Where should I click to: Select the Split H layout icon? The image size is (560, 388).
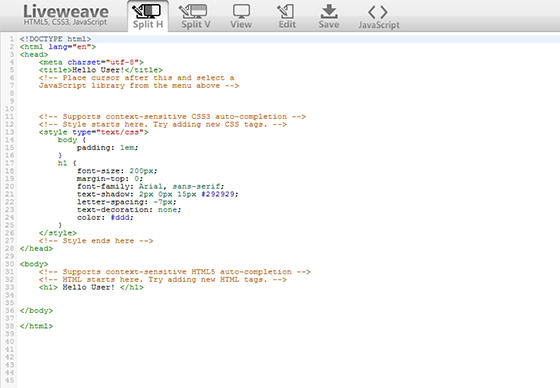pos(146,11)
